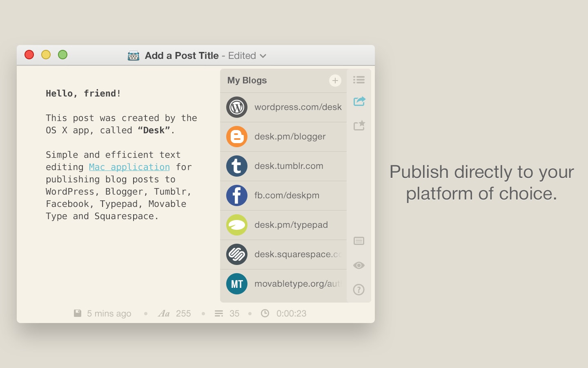Open the list view sidebar icon
588x368 pixels.
tap(359, 80)
